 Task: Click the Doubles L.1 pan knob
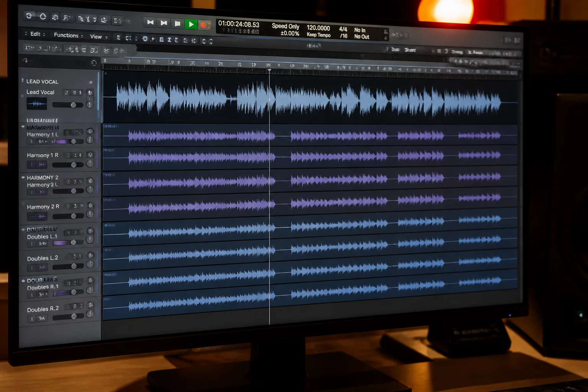pos(90,240)
